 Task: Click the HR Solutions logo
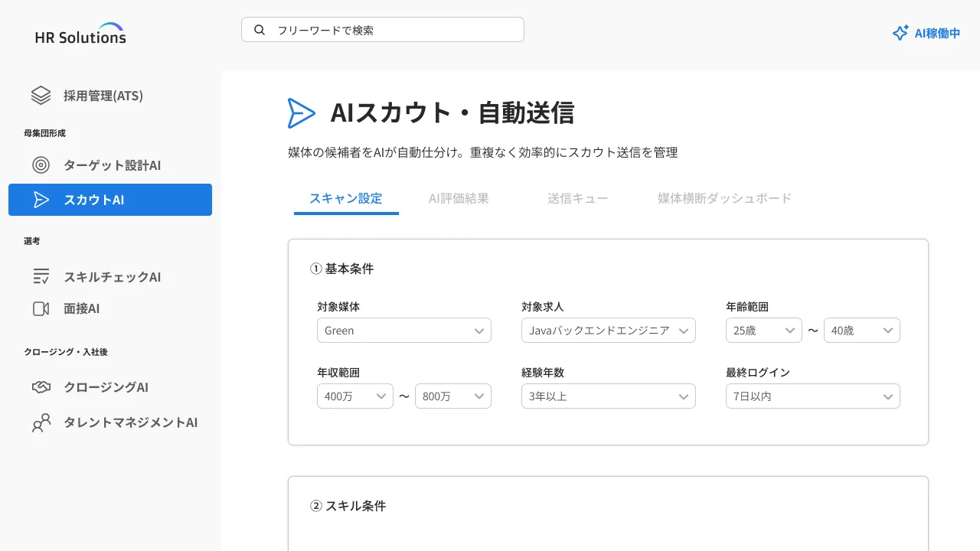tap(80, 34)
